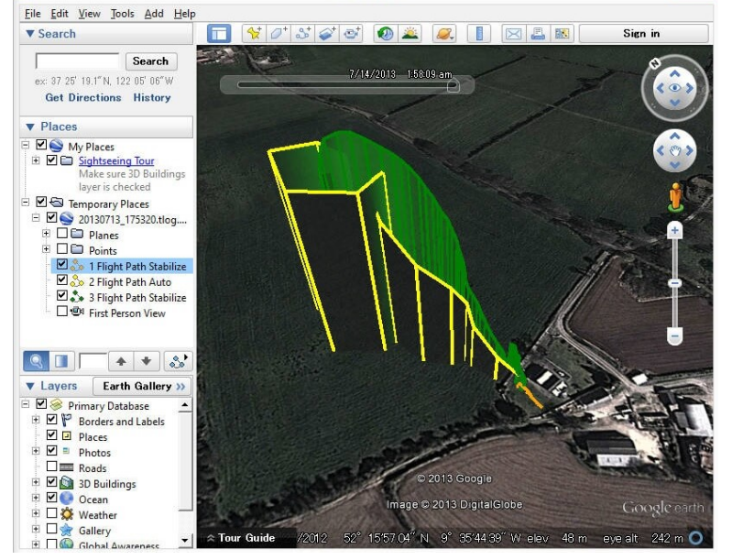Click the N north compass marker
This screenshot has width=732, height=560.
point(655,63)
